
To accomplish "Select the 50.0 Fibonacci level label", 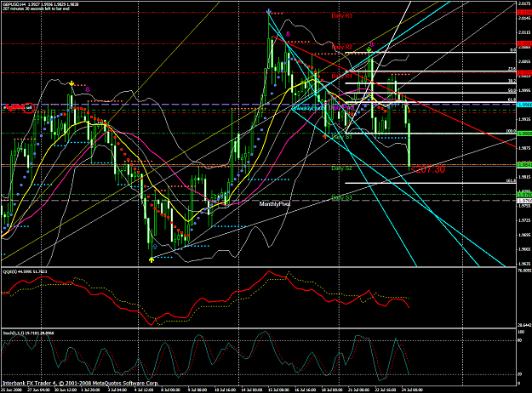I will tap(512, 90).
